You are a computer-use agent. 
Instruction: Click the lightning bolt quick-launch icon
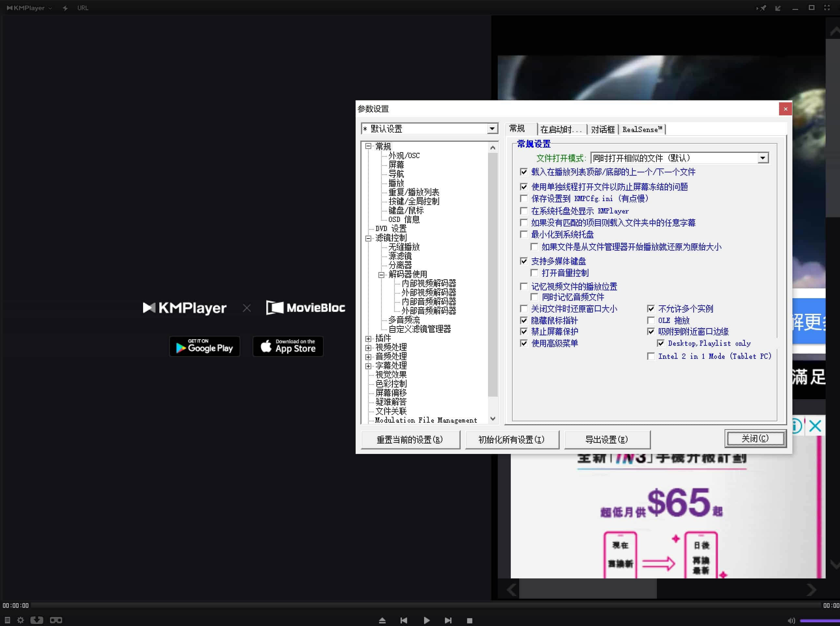pos(65,8)
